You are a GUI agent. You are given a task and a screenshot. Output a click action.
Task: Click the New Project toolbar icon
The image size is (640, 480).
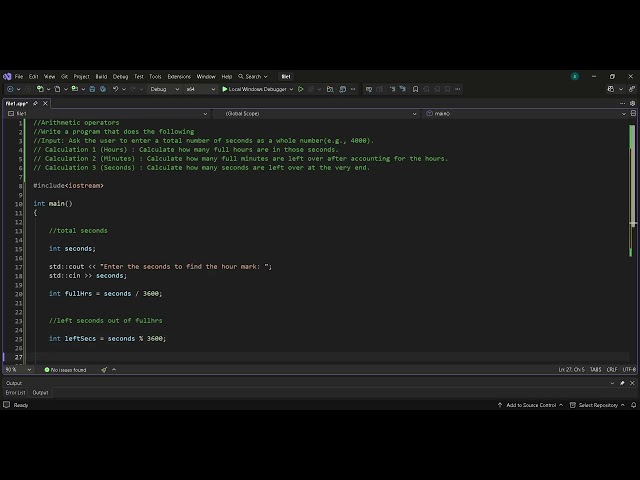(x=40, y=89)
